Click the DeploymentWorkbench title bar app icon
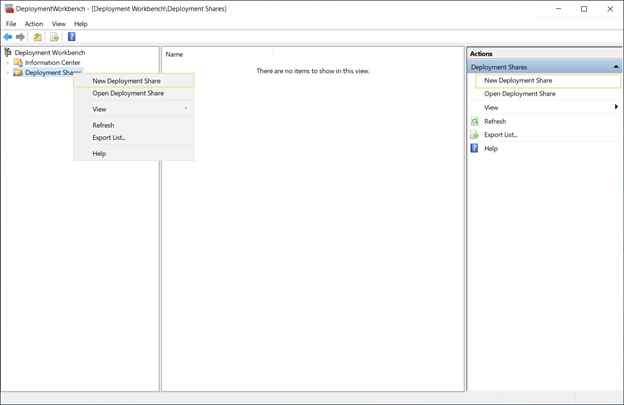This screenshot has height=405, width=624. (9, 8)
